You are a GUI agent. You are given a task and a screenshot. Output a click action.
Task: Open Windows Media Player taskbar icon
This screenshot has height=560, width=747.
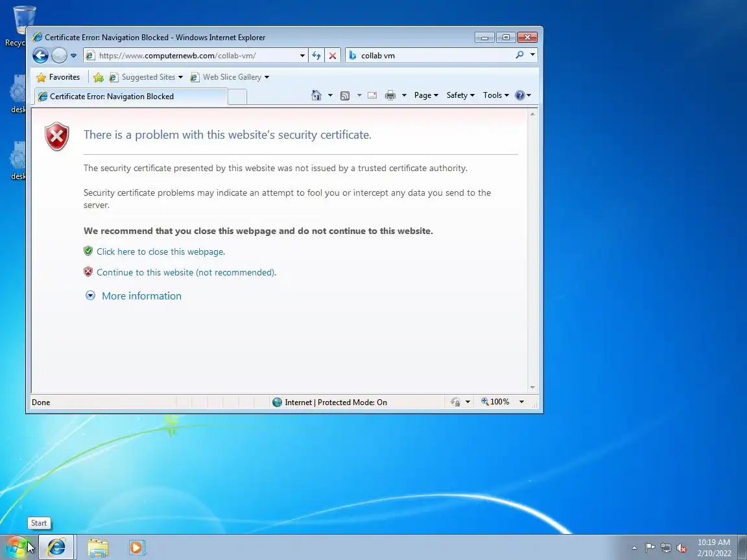[137, 548]
